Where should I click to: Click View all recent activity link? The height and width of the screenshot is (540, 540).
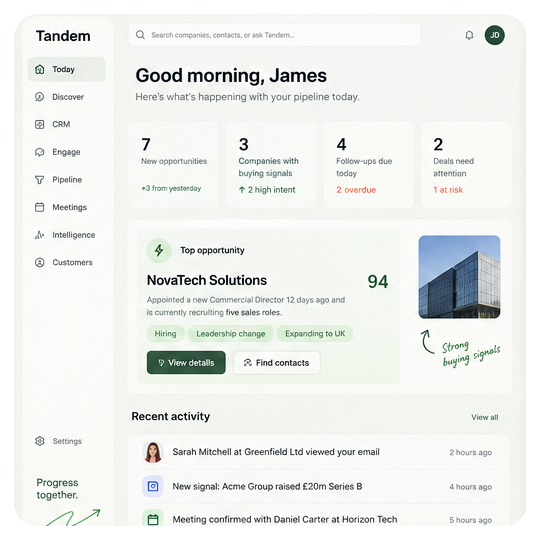click(485, 417)
